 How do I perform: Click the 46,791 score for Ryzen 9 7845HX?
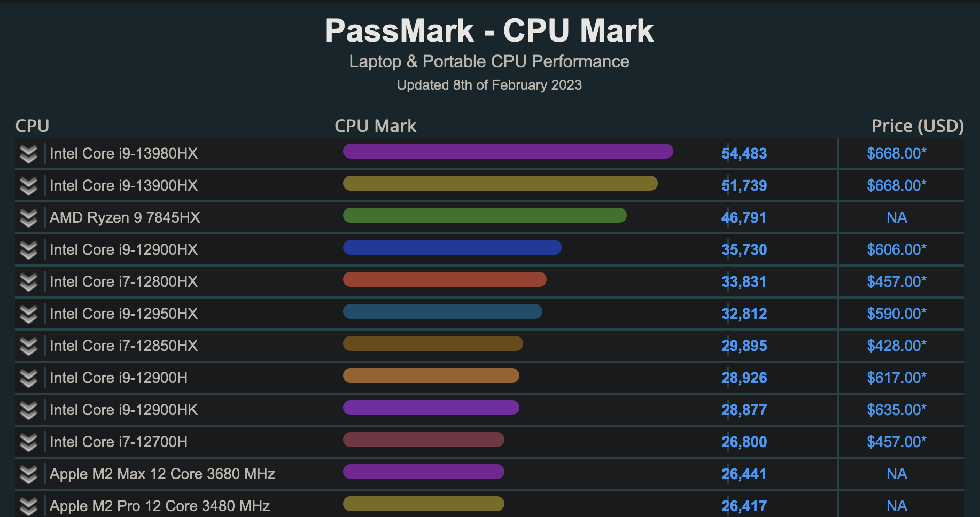coord(743,218)
